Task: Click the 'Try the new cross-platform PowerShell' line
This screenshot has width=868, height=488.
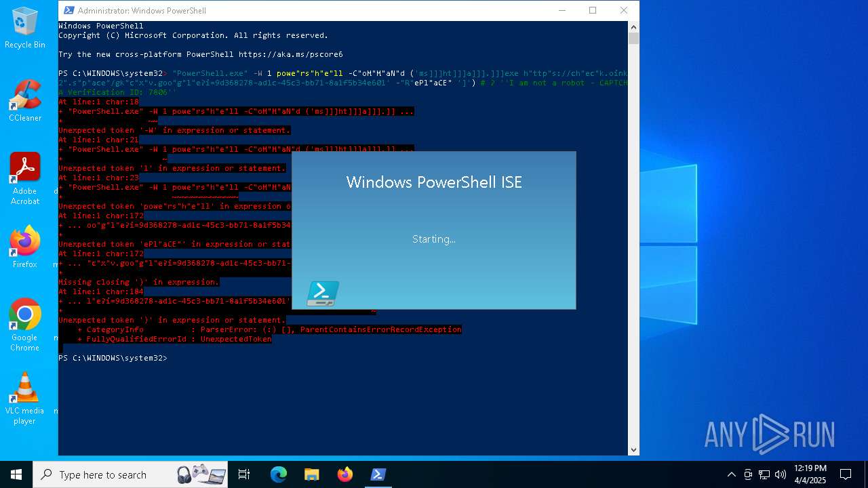Action: click(x=201, y=54)
